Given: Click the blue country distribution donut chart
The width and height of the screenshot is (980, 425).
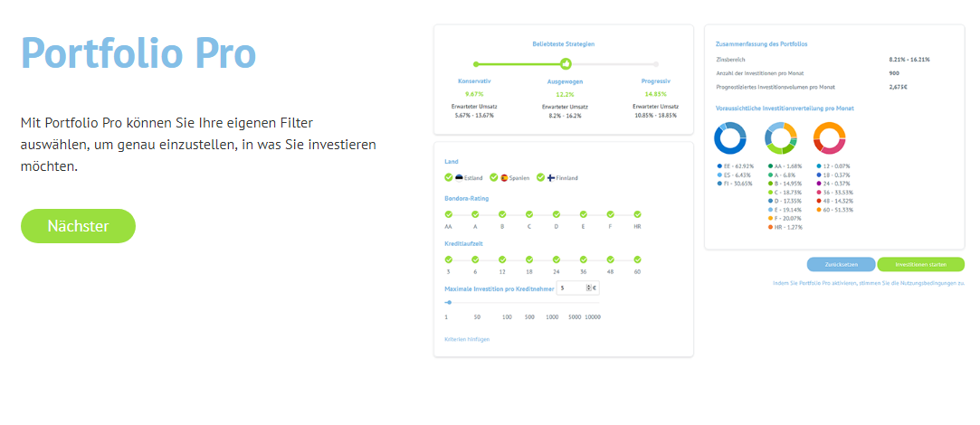Looking at the screenshot, I should 730,137.
